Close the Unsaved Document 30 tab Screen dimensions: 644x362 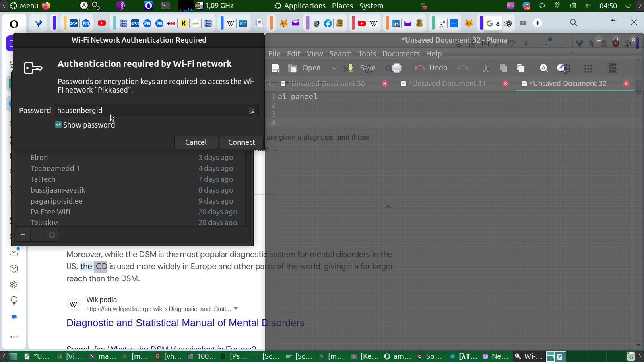point(385,84)
